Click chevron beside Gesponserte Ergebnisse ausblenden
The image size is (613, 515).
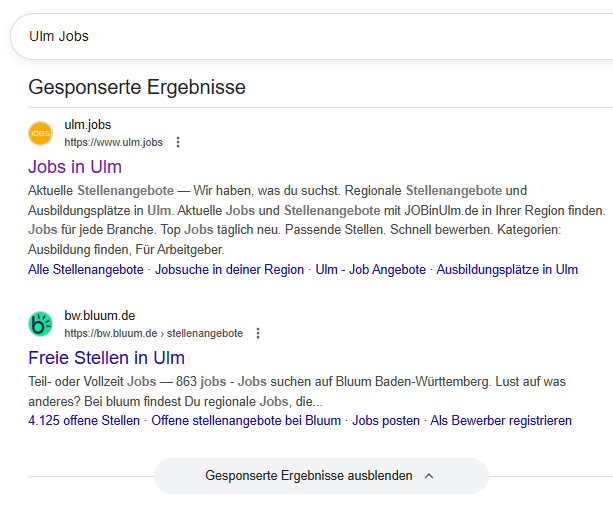(x=429, y=476)
